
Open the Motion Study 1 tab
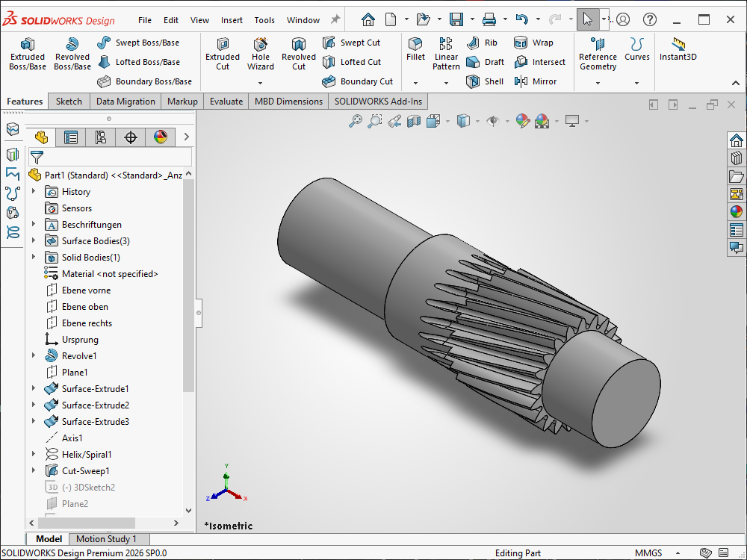click(x=106, y=539)
